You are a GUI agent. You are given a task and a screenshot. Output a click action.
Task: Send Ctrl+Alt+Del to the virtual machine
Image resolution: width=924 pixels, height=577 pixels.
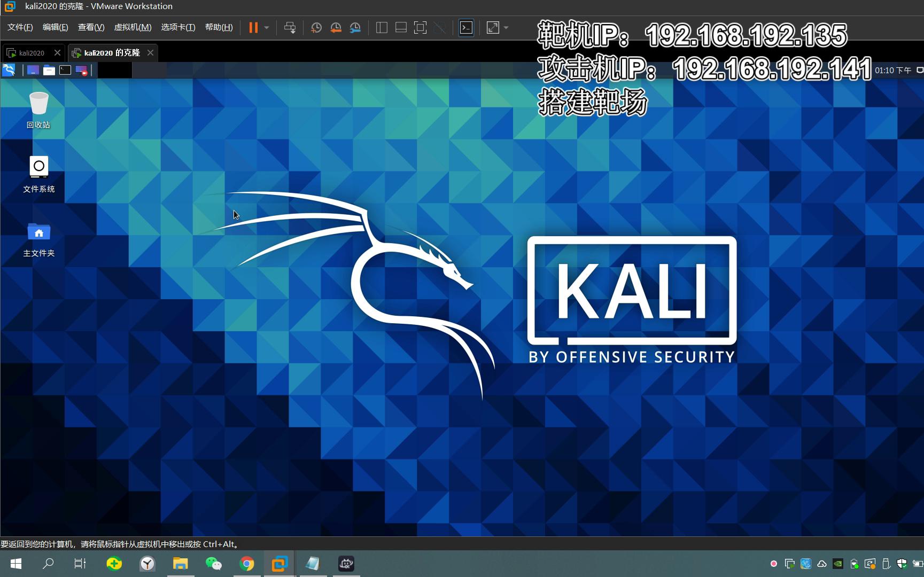290,28
